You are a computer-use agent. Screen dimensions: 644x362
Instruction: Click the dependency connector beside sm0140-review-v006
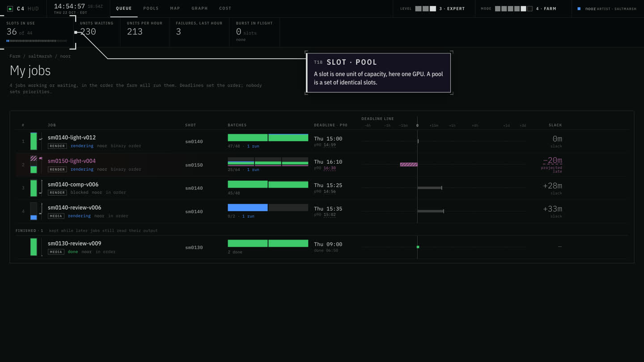pos(41,209)
